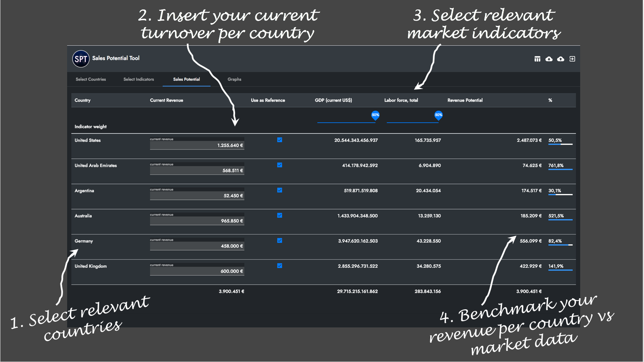Click the table columns icon in header
Viewport: 644px width, 362px height.
click(x=537, y=59)
